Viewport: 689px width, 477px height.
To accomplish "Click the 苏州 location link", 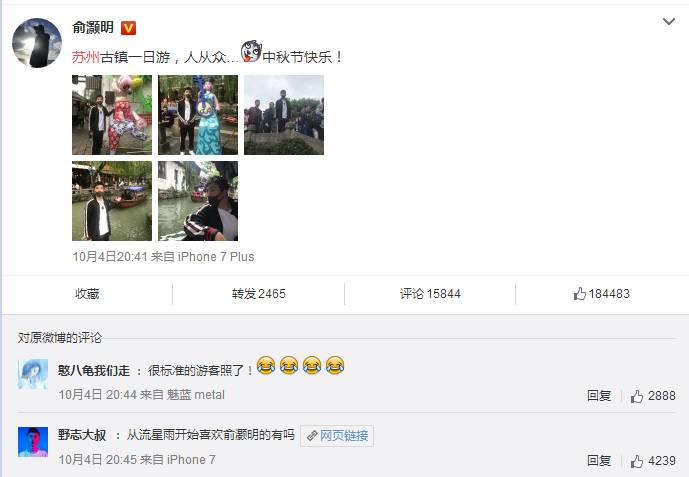I will coord(86,57).
